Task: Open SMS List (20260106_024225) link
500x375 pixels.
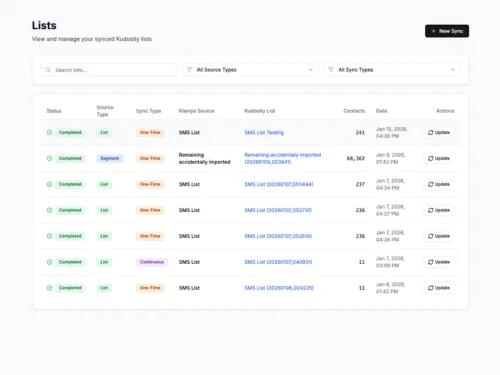Action: (x=279, y=288)
